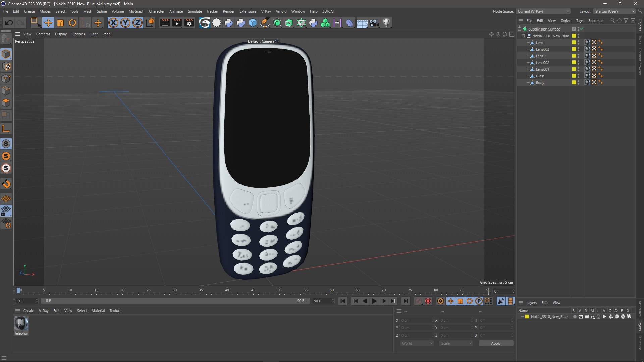Select the Lens003 object in tree
The height and width of the screenshot is (362, 644).
[542, 49]
